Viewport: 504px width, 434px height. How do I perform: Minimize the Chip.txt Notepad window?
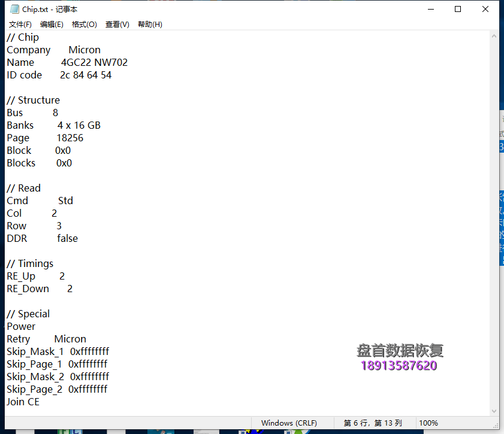coord(431,9)
